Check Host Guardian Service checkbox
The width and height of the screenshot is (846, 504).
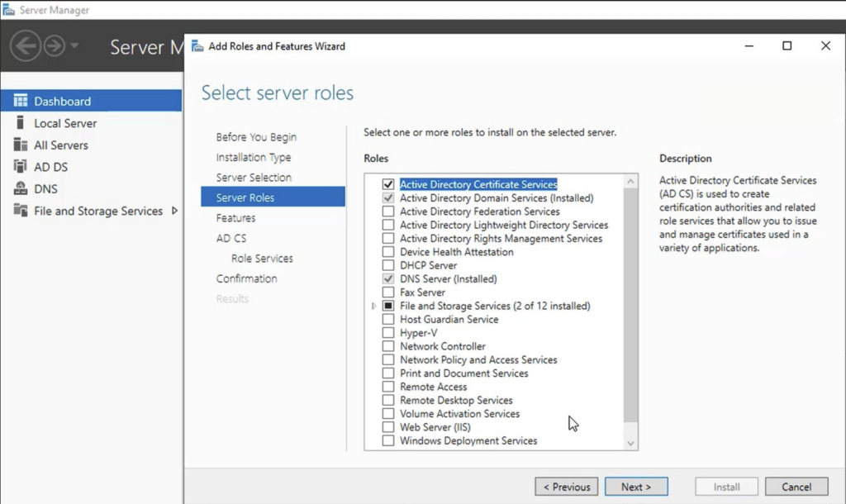388,319
